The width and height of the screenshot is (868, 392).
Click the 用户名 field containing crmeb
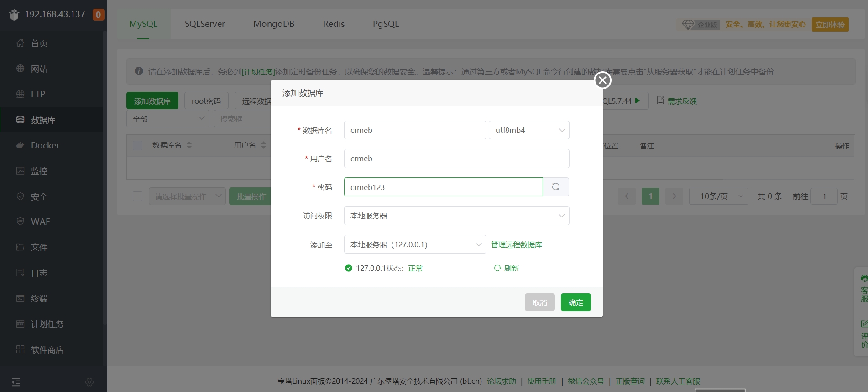click(x=457, y=159)
